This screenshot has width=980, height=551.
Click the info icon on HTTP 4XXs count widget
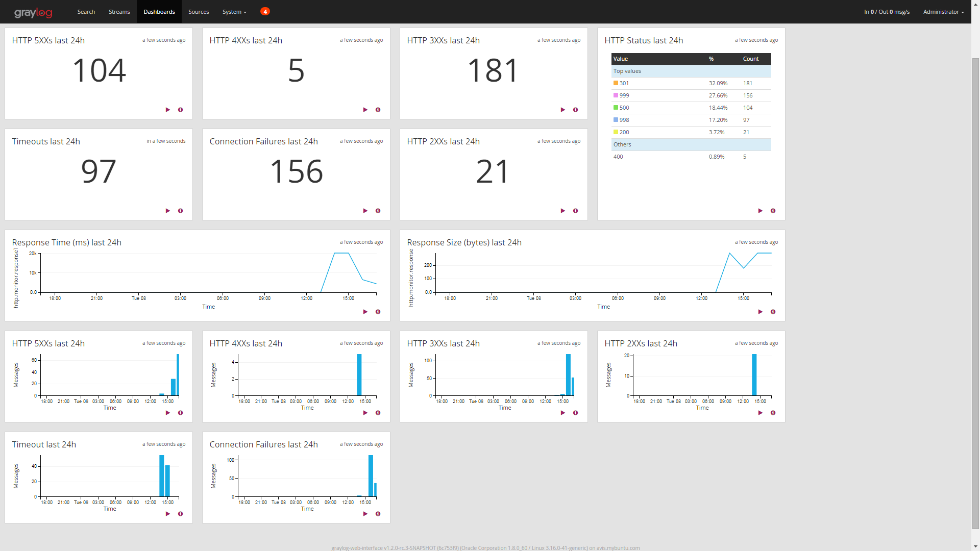pyautogui.click(x=378, y=110)
